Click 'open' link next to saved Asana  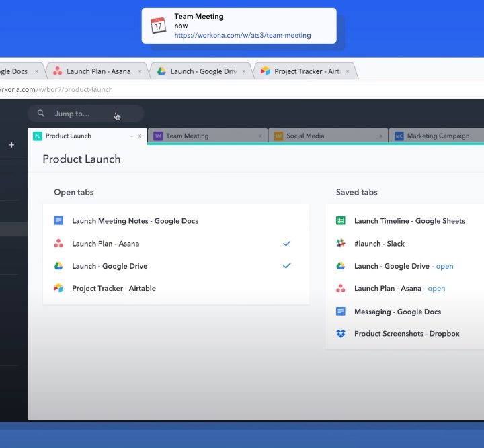coord(436,289)
